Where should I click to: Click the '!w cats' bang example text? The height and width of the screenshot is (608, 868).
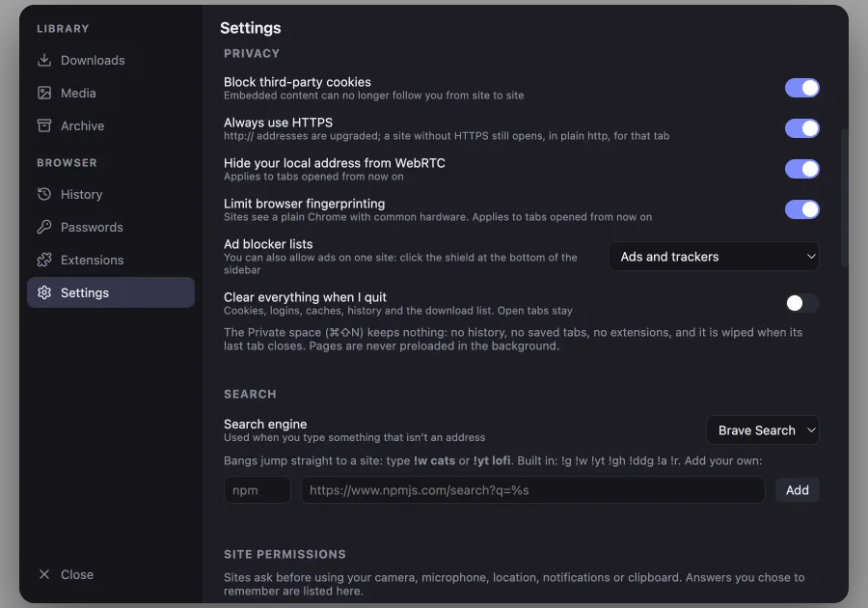pyautogui.click(x=434, y=460)
